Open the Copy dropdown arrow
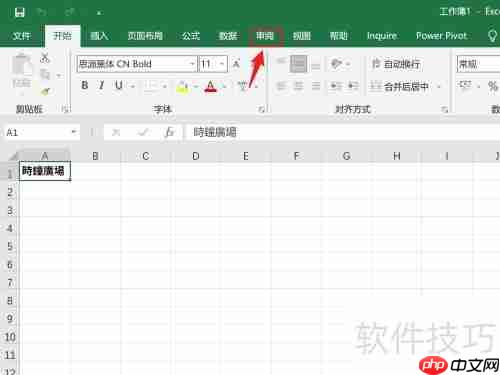 58,75
